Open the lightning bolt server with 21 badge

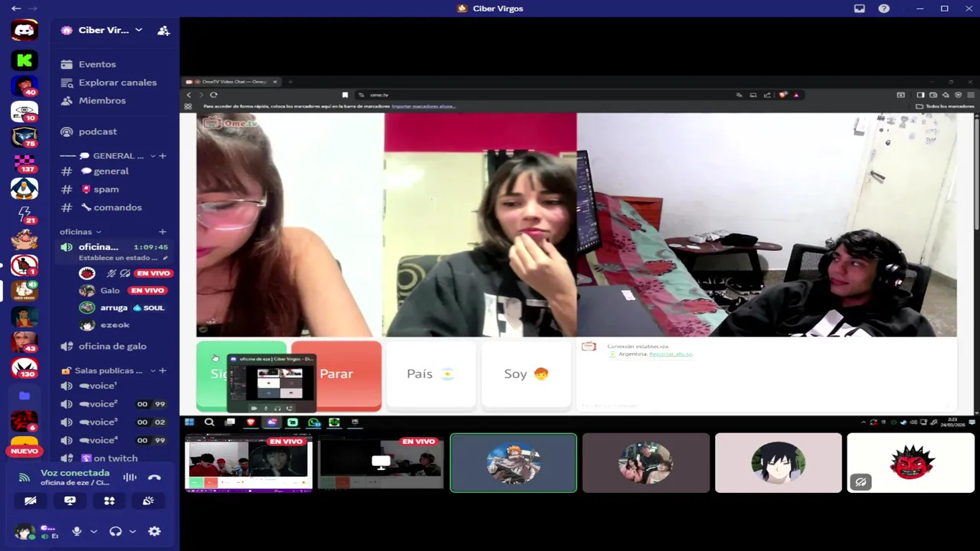coord(24,214)
